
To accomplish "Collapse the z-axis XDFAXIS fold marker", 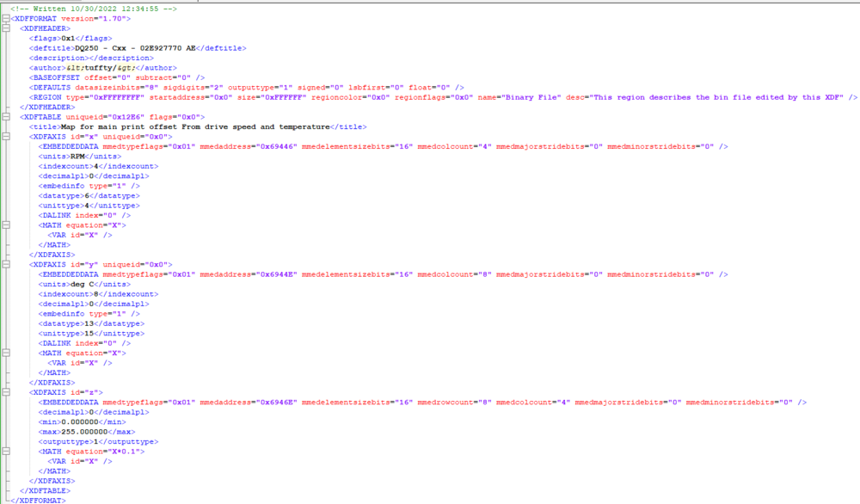I will click(4, 392).
